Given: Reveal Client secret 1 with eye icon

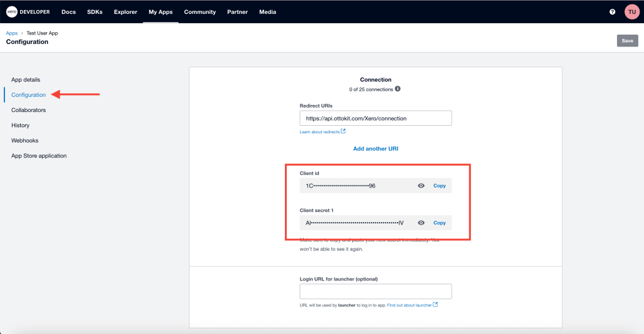Looking at the screenshot, I should pyautogui.click(x=421, y=223).
